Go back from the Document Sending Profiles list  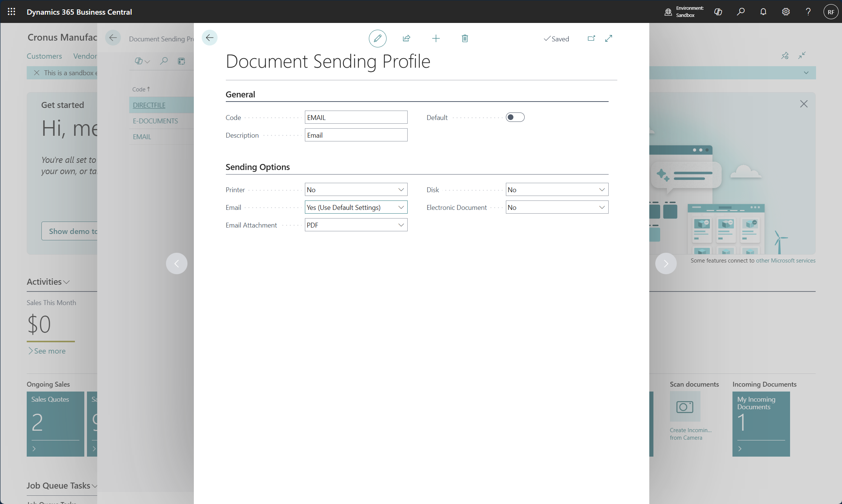tap(113, 38)
